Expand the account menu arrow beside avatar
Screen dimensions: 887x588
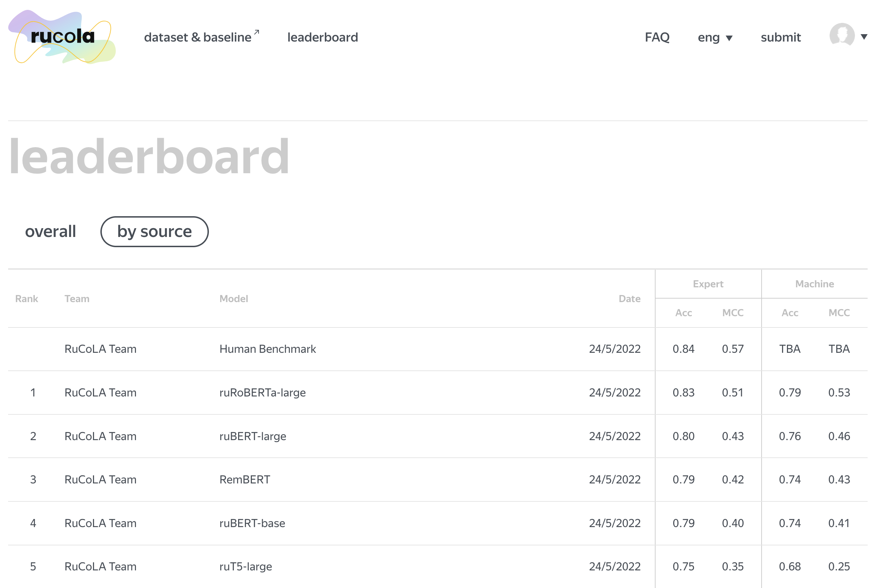pos(864,37)
